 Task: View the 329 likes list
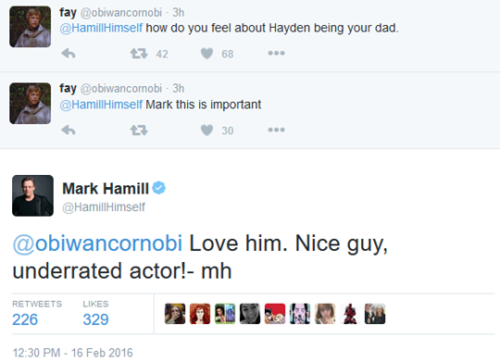[x=96, y=319]
